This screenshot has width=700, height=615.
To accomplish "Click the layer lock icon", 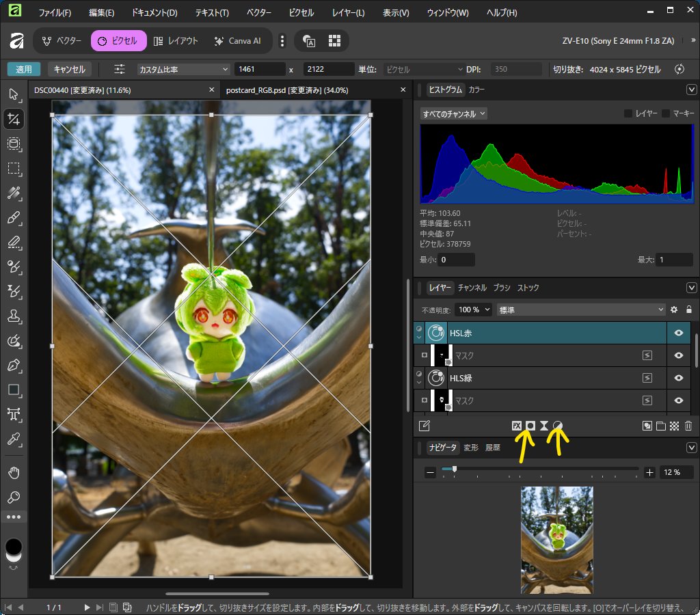I will tap(689, 310).
